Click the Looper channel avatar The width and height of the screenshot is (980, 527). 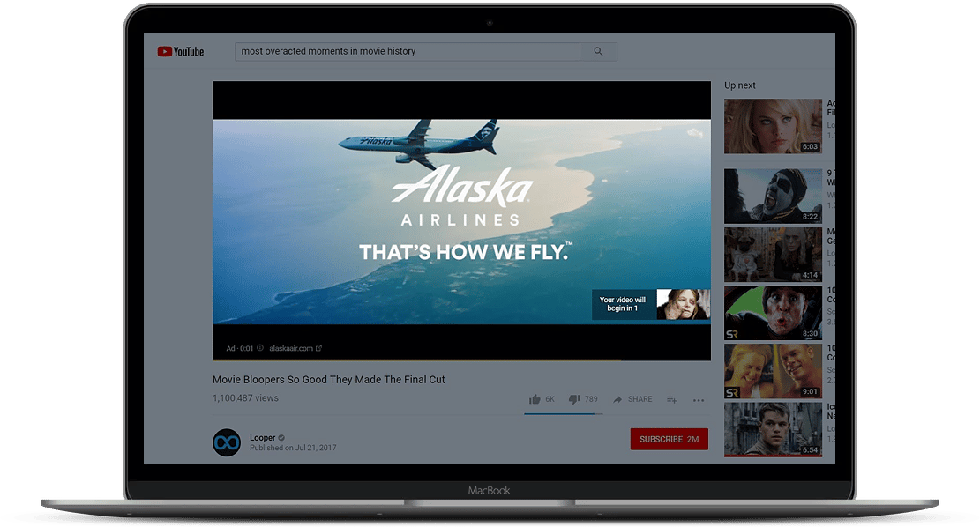click(226, 442)
